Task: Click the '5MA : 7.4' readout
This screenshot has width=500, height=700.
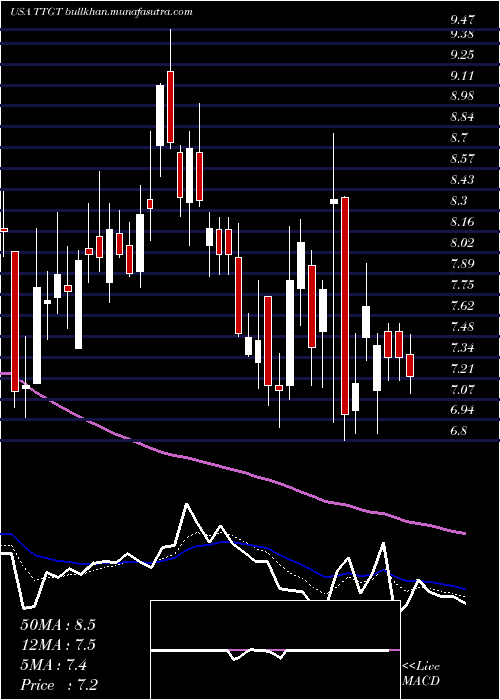Action: click(54, 665)
